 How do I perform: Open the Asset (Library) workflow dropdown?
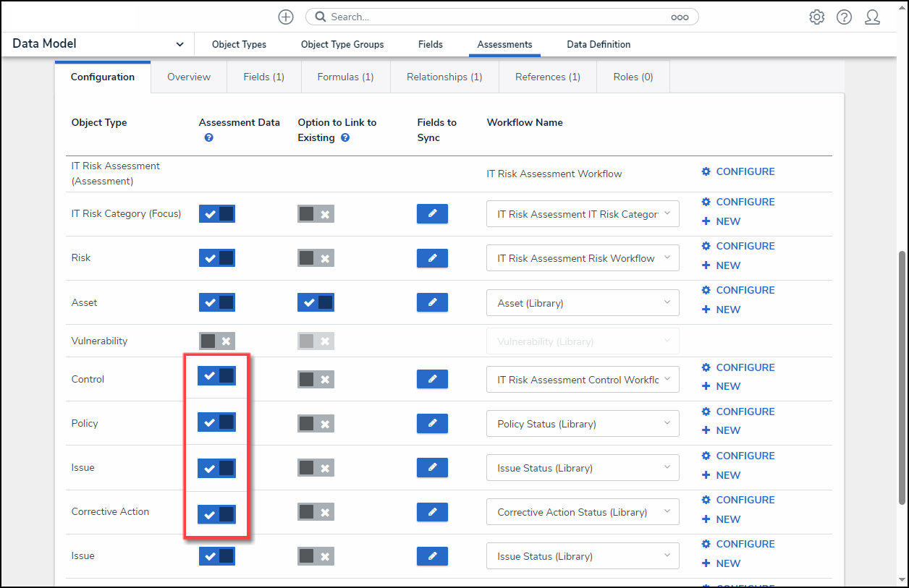583,303
